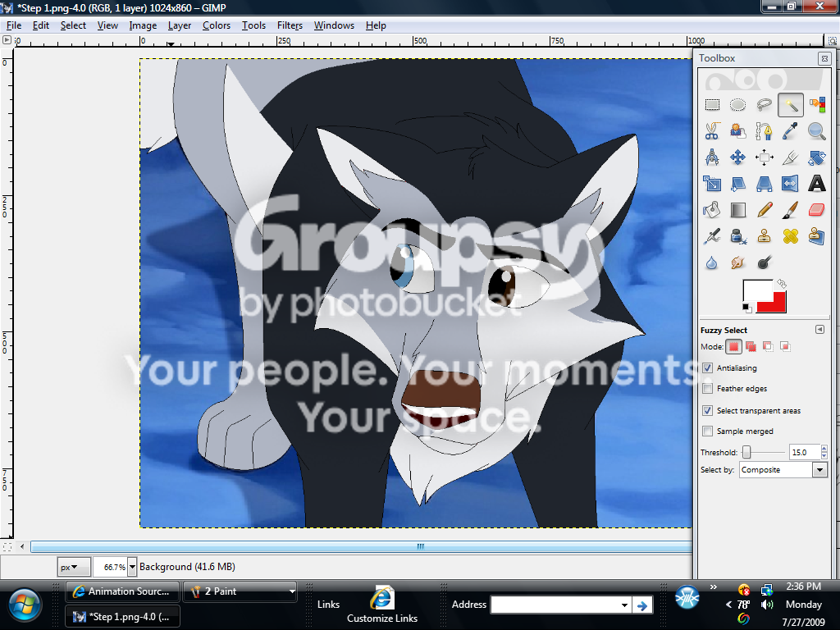Enable the Feather edges checkbox
840x630 pixels.
coord(708,388)
